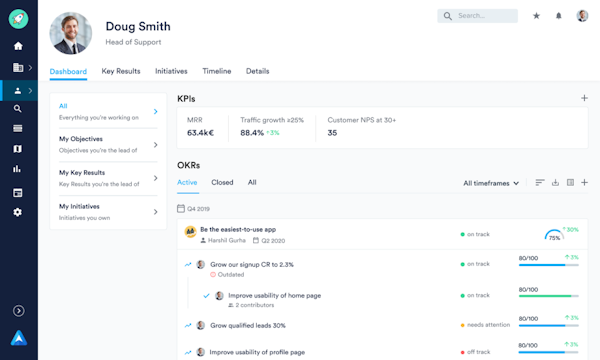Open My Objectives chevron
Viewport: 600px width, 360px height.
tap(155, 145)
